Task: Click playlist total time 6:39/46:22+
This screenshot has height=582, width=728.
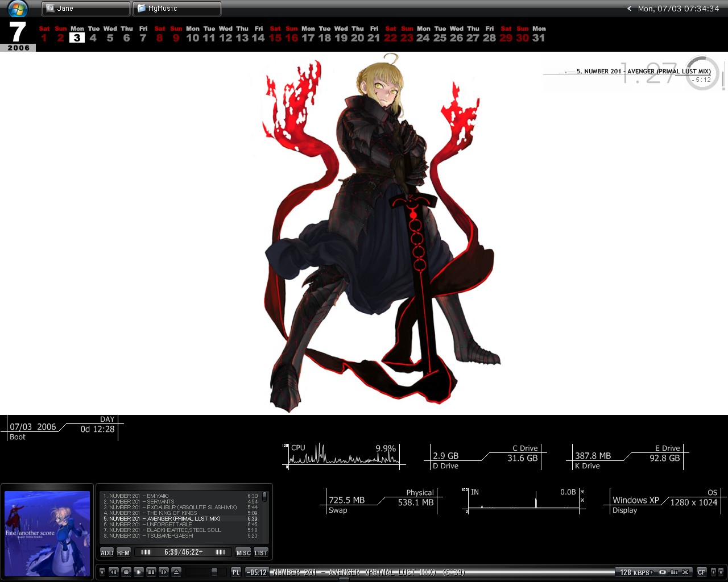Action: pyautogui.click(x=183, y=552)
